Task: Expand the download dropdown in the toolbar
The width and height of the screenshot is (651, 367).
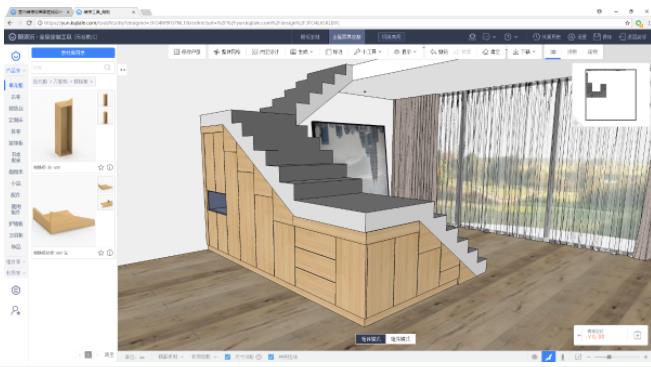Action: [x=524, y=52]
